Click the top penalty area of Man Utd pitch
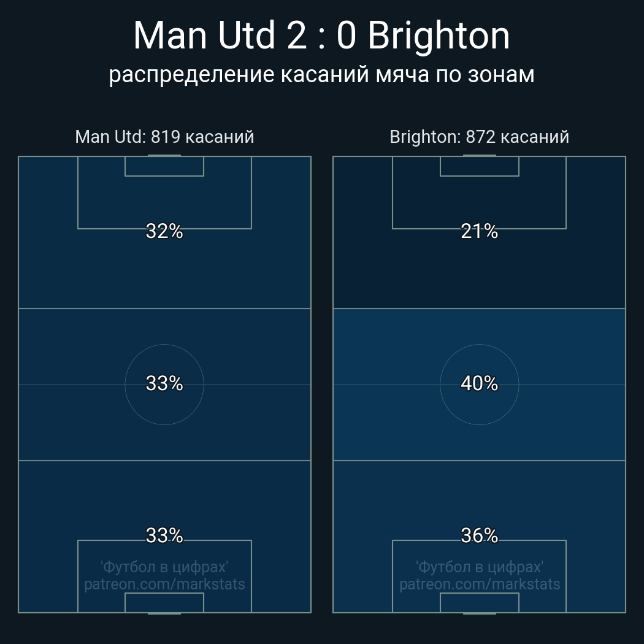 (x=164, y=193)
